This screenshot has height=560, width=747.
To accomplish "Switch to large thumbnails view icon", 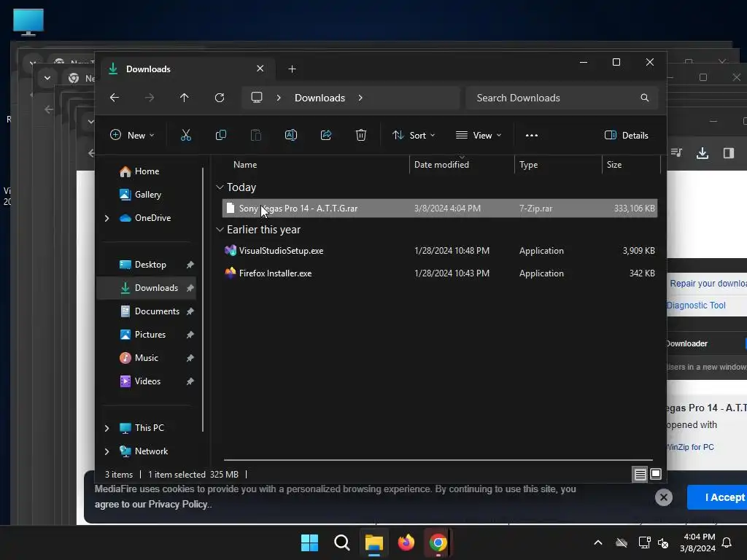I will tap(656, 474).
